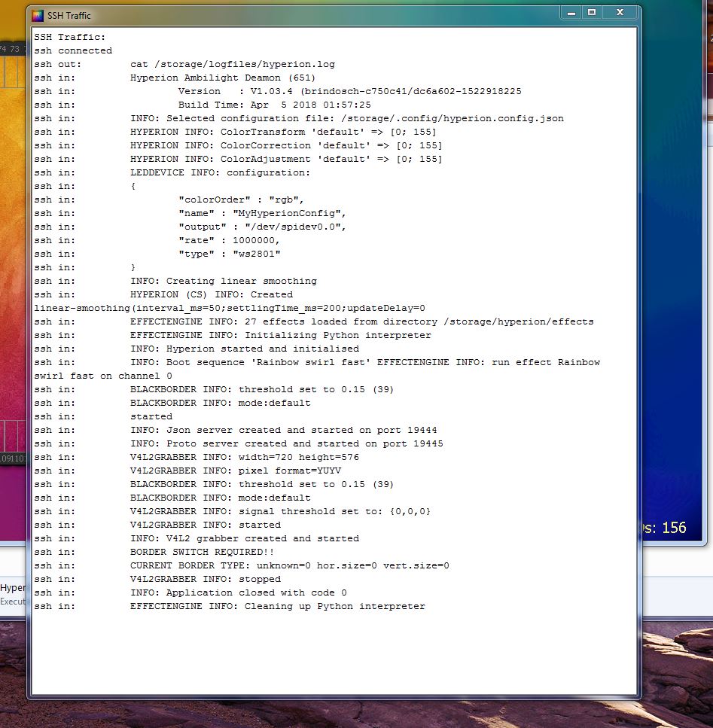Click the "output" : "/dev/spidev0.0" line

pyautogui.click(x=261, y=227)
